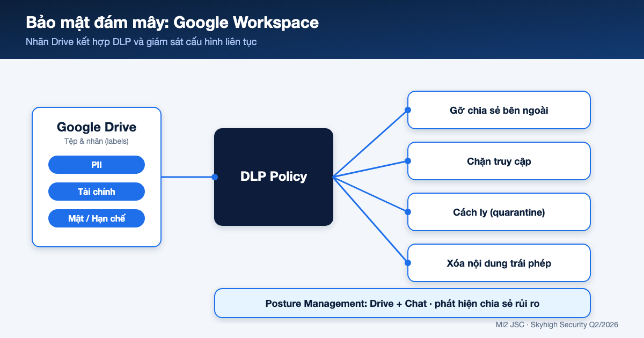Click the DLP Policy block
The height and width of the screenshot is (338, 644).
pyautogui.click(x=274, y=177)
